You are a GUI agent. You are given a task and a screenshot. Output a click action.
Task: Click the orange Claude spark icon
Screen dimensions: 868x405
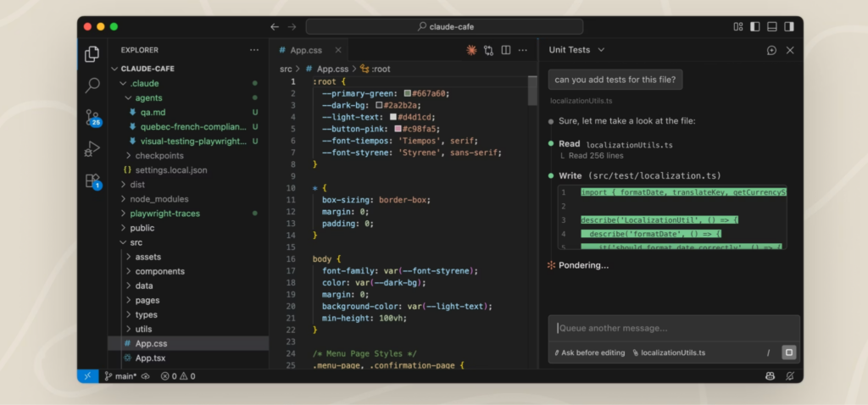pyautogui.click(x=471, y=50)
